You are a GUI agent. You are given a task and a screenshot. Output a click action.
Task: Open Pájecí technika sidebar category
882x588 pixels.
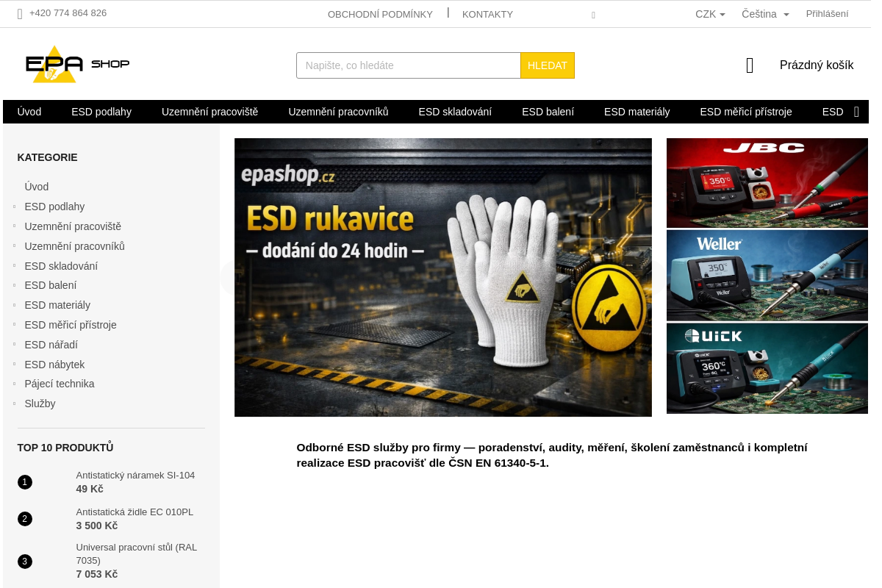(60, 384)
